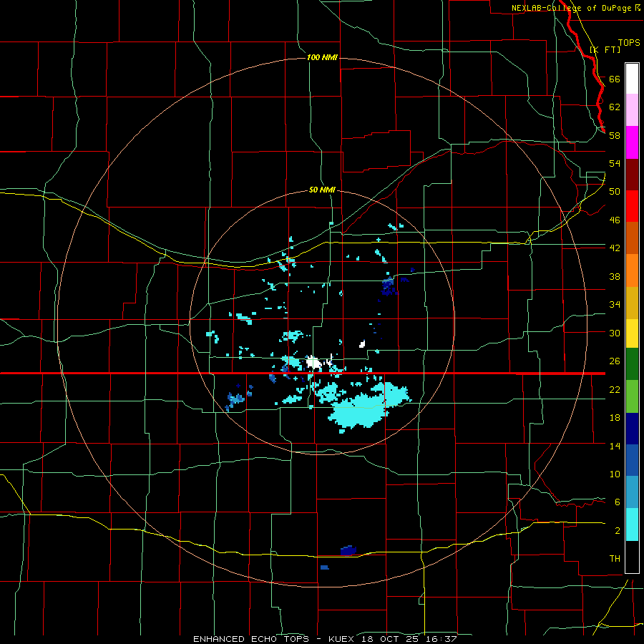Click the TOPS legend title
This screenshot has width=644, height=644.
pos(629,43)
